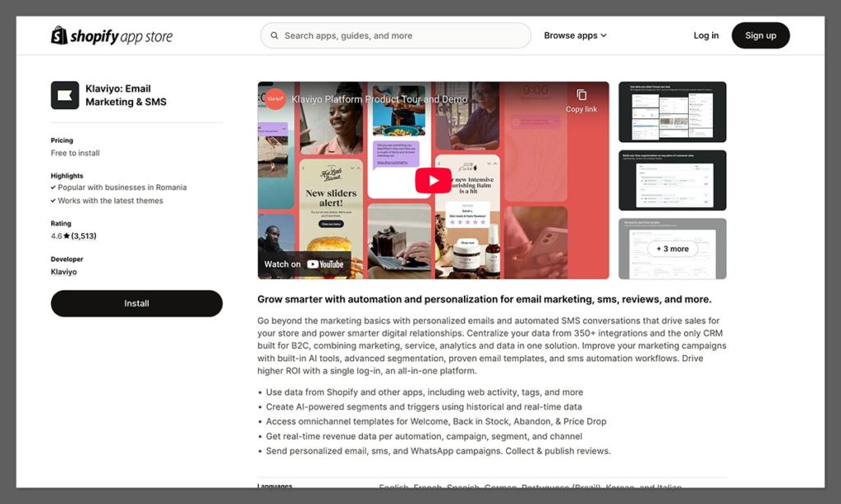Open the Browse apps dropdown
The height and width of the screenshot is (504, 841).
[575, 35]
